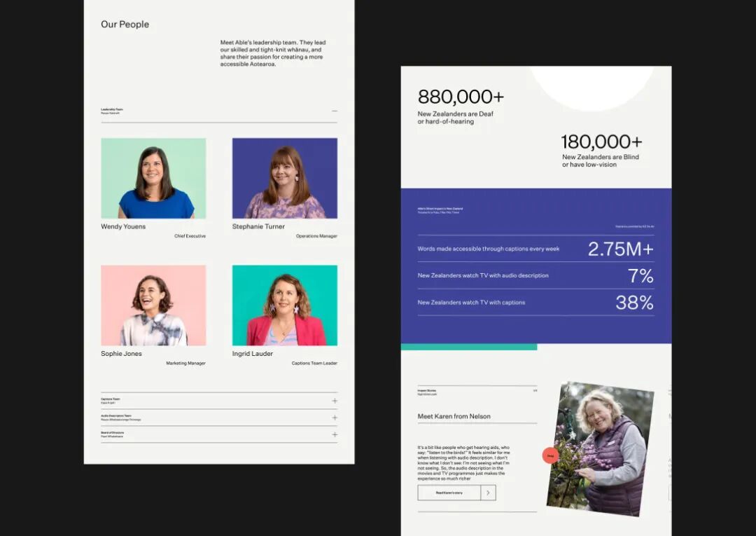Click Read Karen's story button
Viewport: 756px width, 536px height.
449,493
